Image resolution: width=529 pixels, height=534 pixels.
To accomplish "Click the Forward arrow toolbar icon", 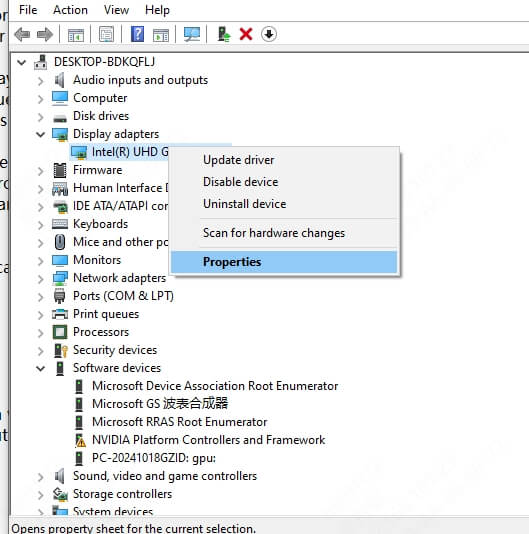I will tap(45, 34).
